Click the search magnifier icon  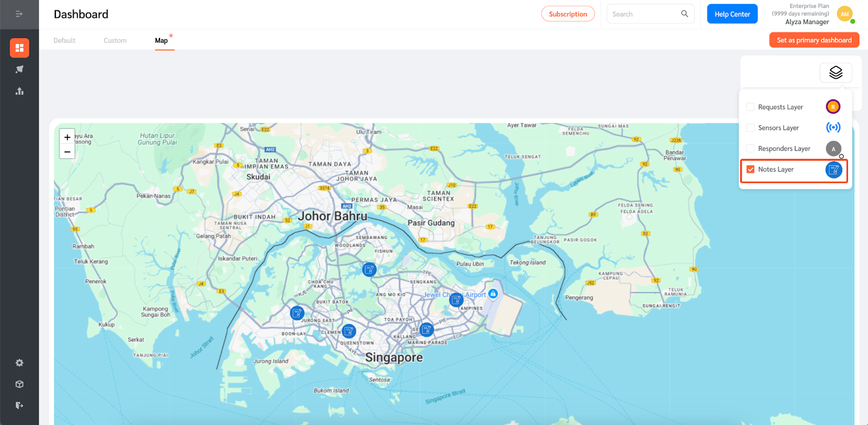pos(685,14)
